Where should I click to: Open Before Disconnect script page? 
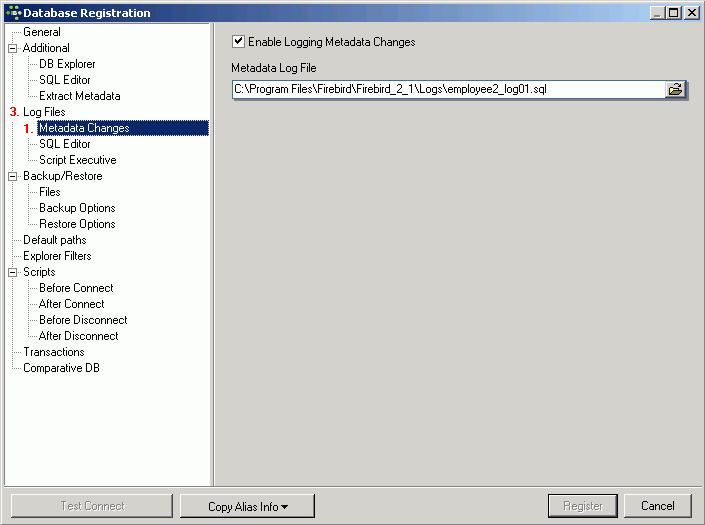pyautogui.click(x=83, y=320)
